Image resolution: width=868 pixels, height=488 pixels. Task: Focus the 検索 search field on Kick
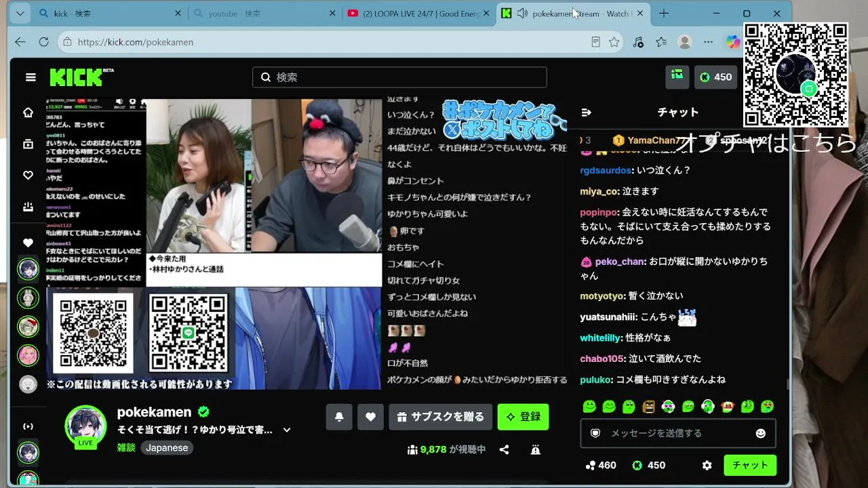pyautogui.click(x=399, y=77)
